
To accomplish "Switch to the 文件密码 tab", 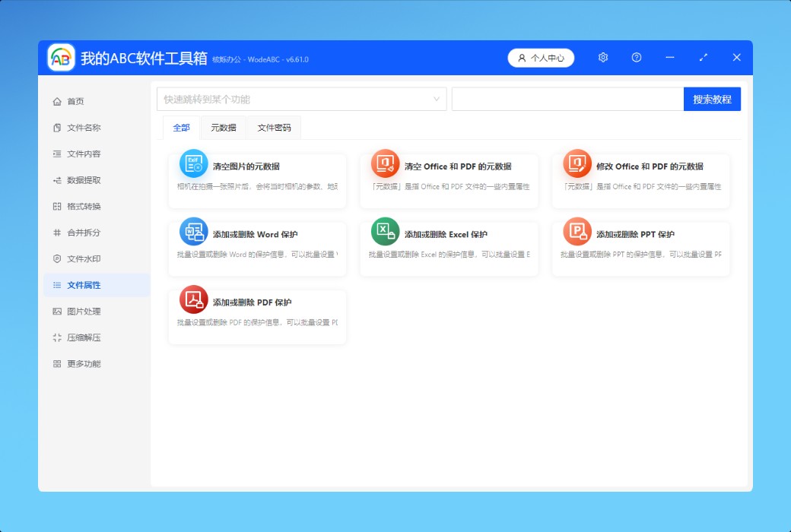I will 274,128.
